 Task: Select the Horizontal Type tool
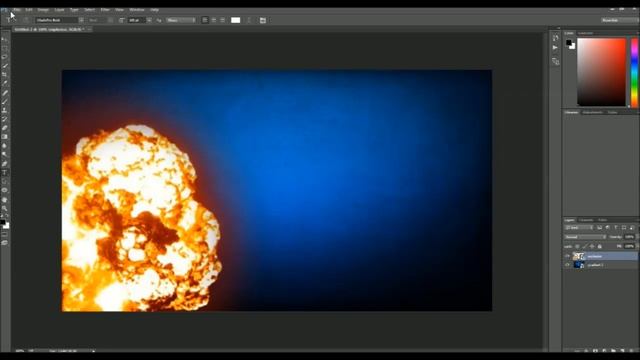pyautogui.click(x=5, y=173)
